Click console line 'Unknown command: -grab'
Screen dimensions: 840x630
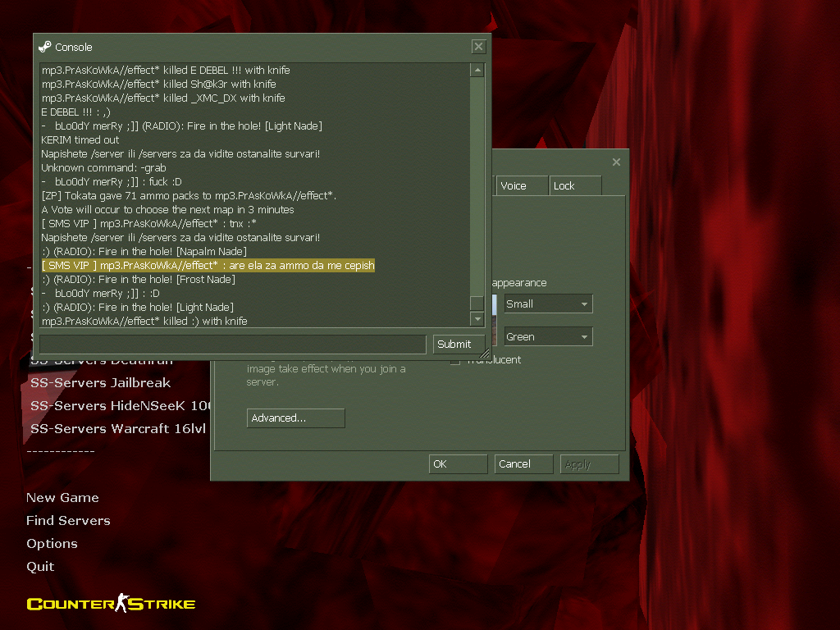[x=104, y=167]
